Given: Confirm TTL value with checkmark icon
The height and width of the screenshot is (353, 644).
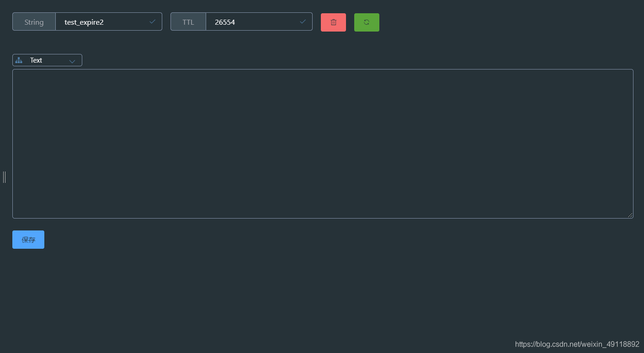Looking at the screenshot, I should pyautogui.click(x=303, y=21).
